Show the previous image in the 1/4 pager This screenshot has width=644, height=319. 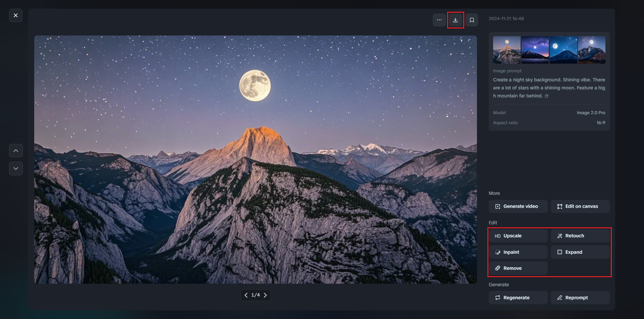coord(246,295)
